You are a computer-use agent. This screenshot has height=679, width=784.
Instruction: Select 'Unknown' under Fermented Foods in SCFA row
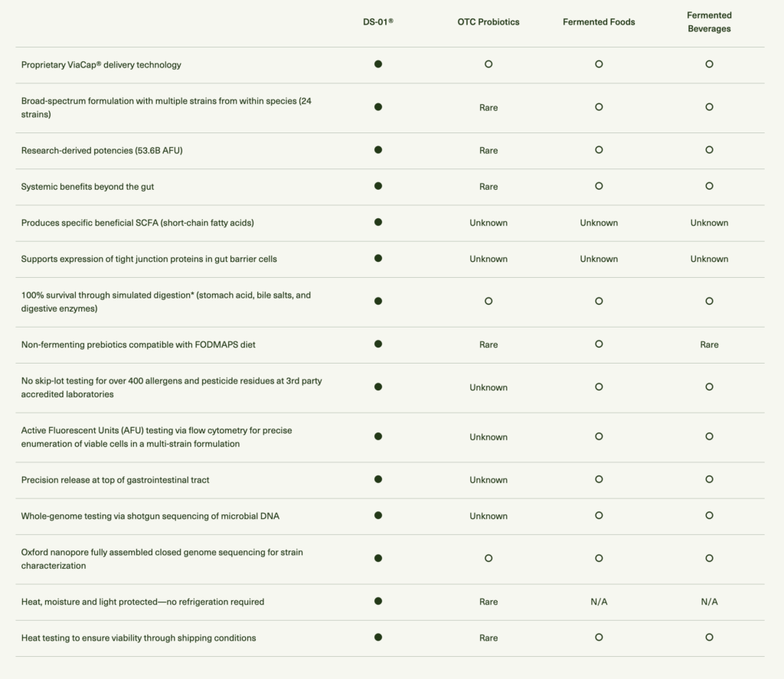tap(599, 223)
